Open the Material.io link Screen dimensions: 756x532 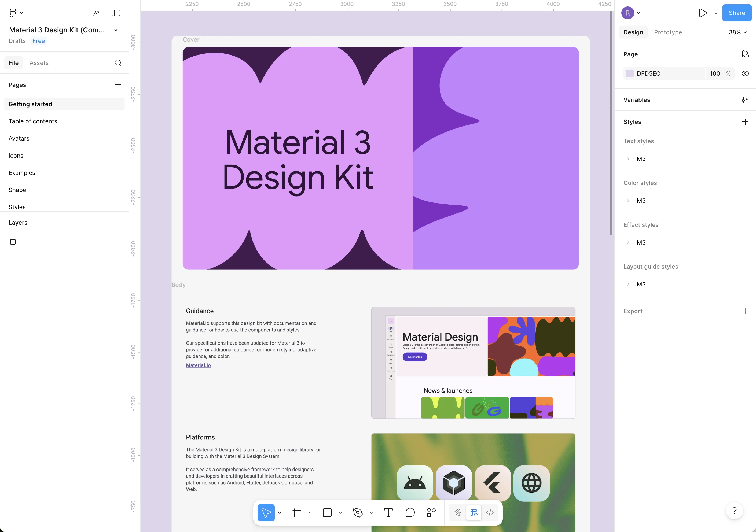click(198, 365)
